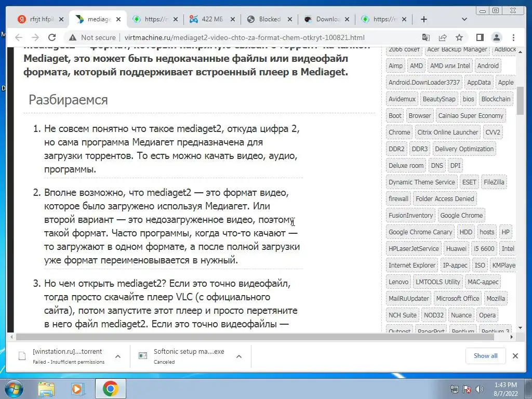Open the Chrome three-dot menu
532x399 pixels.
[x=513, y=37]
